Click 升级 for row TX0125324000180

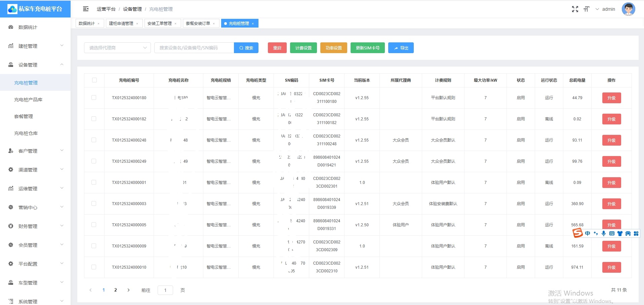[x=611, y=98]
